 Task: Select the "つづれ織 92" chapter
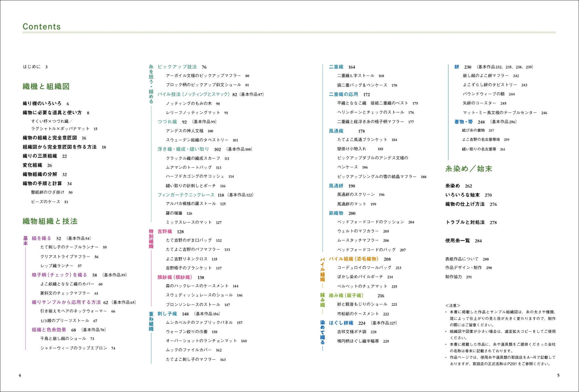(172, 122)
